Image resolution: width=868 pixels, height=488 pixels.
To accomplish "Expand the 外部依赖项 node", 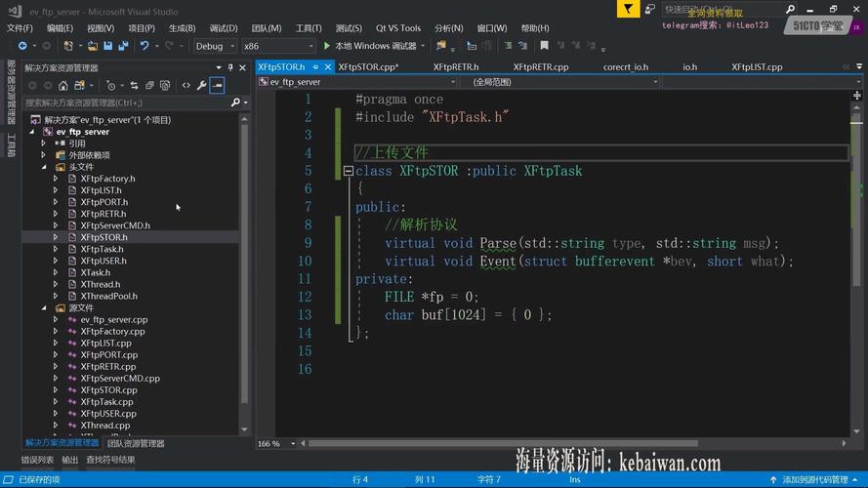I will pyautogui.click(x=44, y=155).
